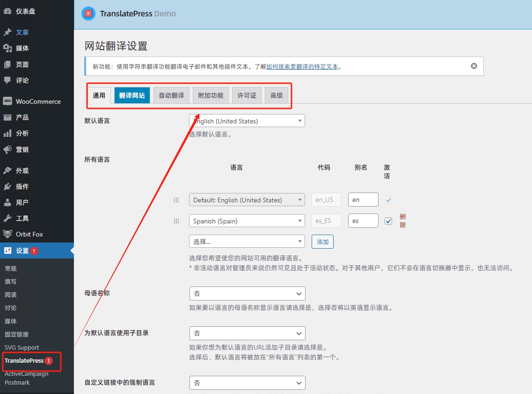Click the 网站翻译设置 page heading
The height and width of the screenshot is (394, 532).
coord(116,46)
